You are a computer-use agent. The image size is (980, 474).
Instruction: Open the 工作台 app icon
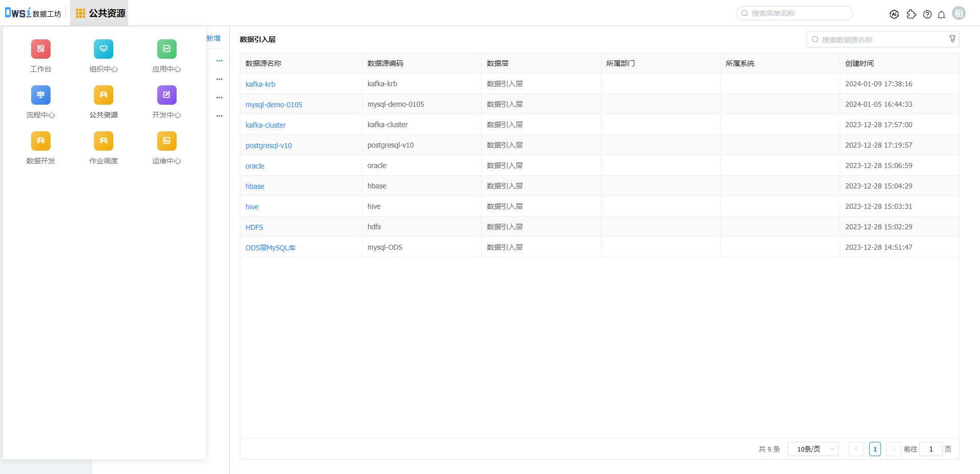point(41,50)
